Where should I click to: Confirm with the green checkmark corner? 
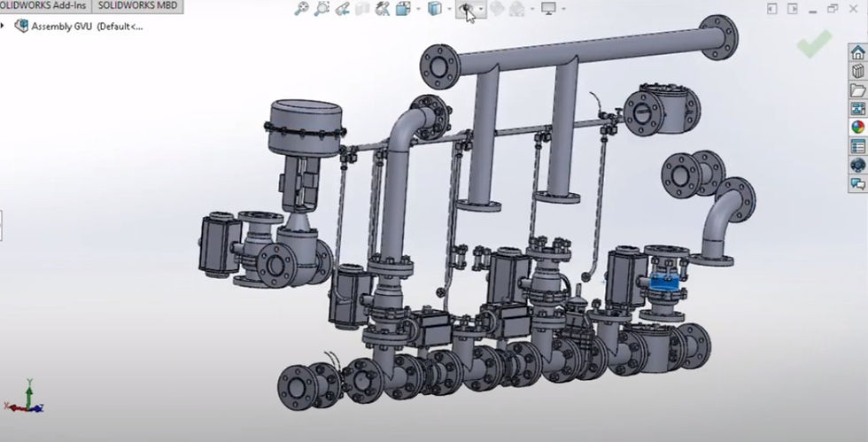click(815, 43)
